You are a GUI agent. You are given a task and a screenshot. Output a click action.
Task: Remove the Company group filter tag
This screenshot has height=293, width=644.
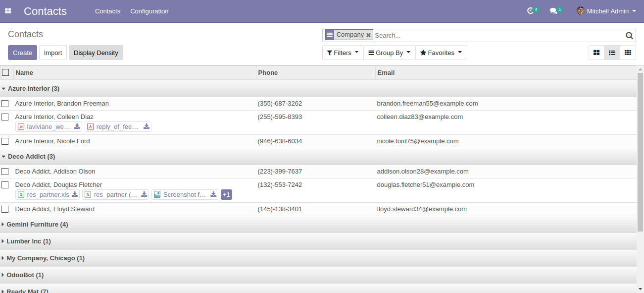pyautogui.click(x=368, y=35)
